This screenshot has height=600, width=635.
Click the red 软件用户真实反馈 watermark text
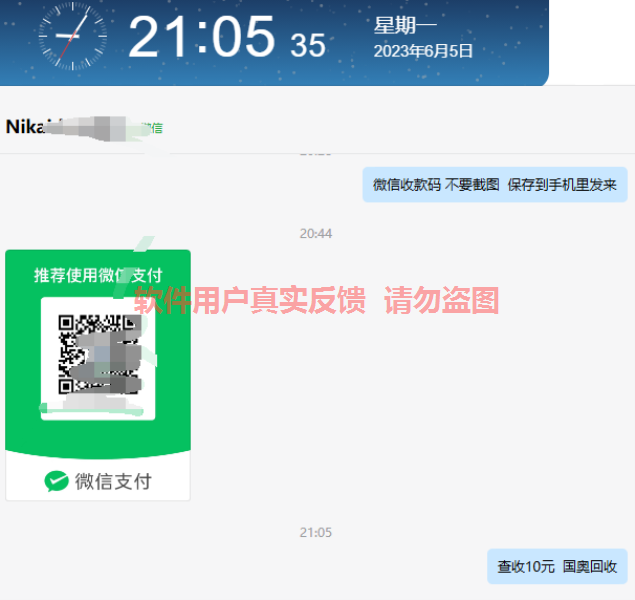point(249,300)
